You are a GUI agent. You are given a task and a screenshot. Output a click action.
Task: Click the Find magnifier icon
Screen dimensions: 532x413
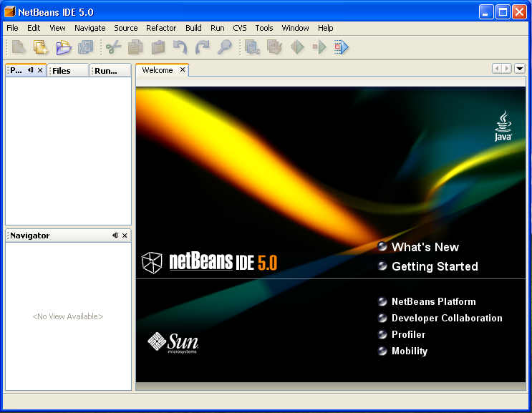224,47
